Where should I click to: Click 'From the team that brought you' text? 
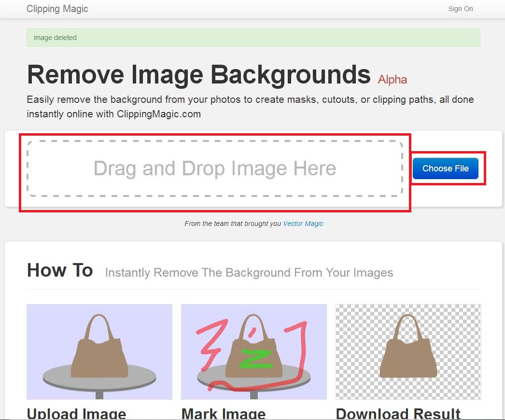click(233, 224)
